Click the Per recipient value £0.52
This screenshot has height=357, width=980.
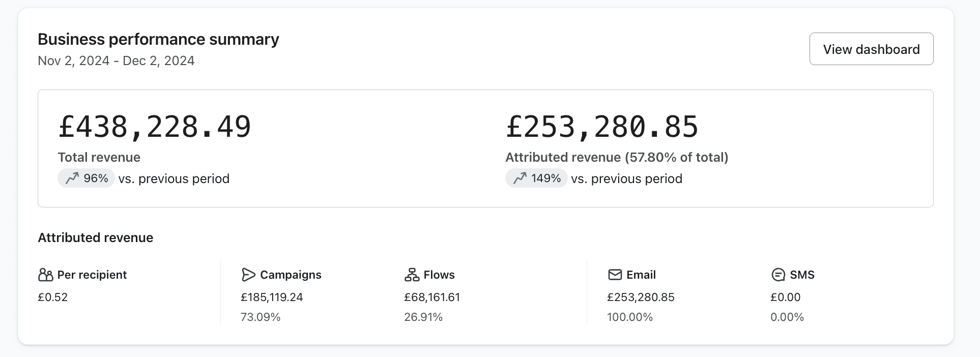(x=53, y=297)
